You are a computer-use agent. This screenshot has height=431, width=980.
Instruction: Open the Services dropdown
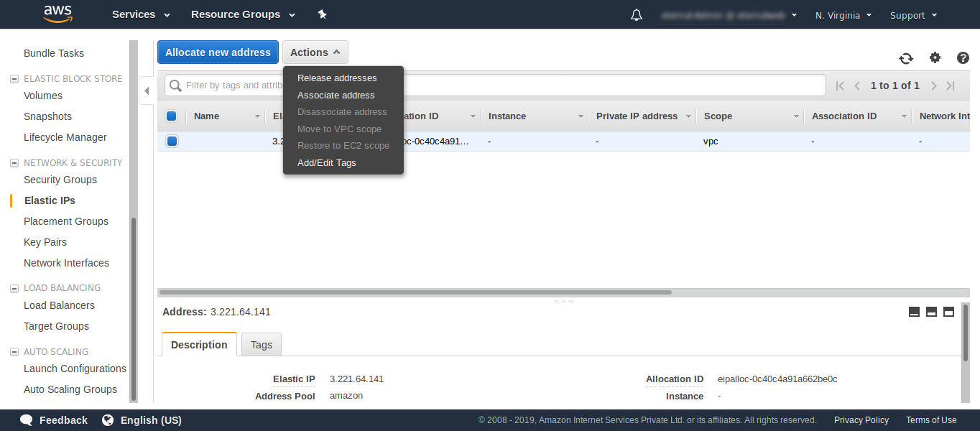click(x=142, y=14)
